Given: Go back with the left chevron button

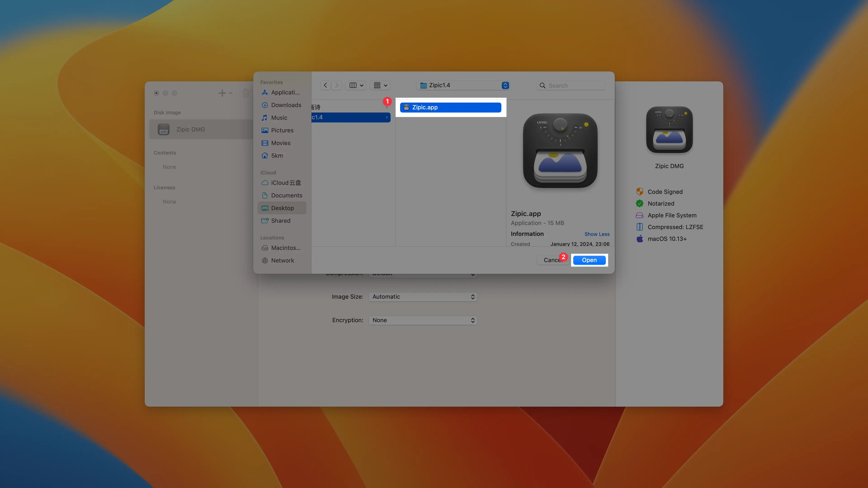Looking at the screenshot, I should (x=325, y=85).
